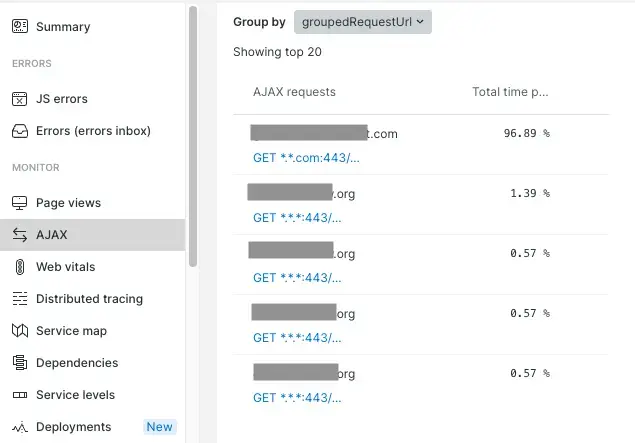Select the last .org row at 0.57%
This screenshot has height=443, width=635.
(400, 374)
